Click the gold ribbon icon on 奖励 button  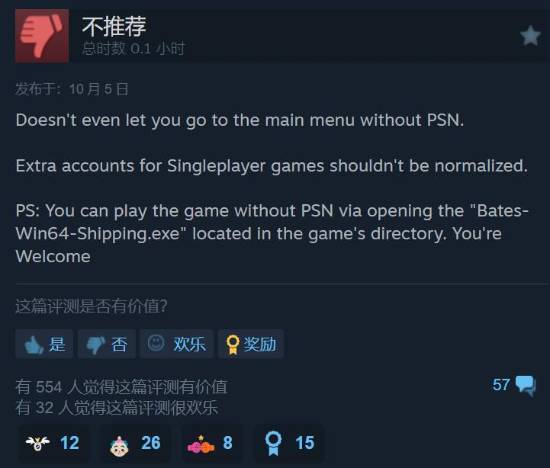coord(232,345)
